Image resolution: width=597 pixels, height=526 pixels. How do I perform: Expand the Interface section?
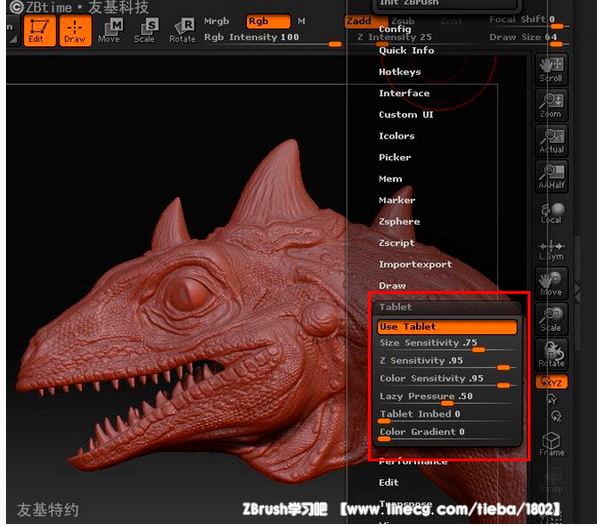[404, 93]
